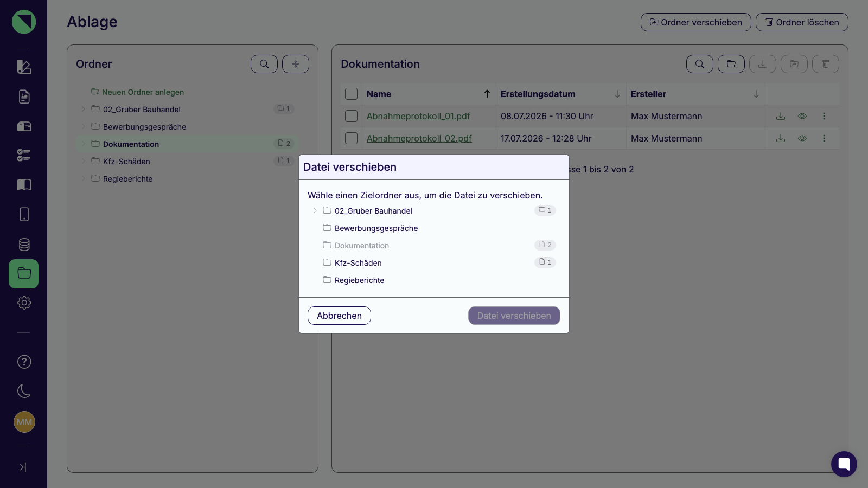Open the Abnahmeprotokoll_01.pdf link

tap(418, 116)
